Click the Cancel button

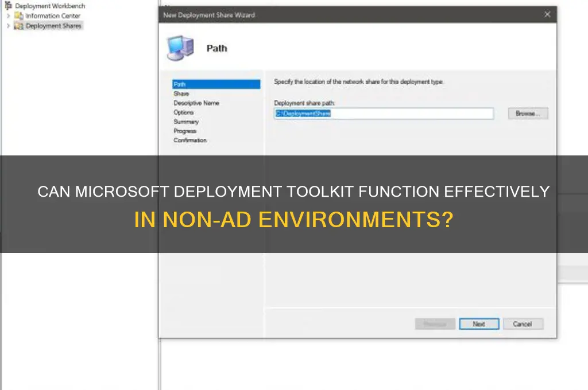523,324
